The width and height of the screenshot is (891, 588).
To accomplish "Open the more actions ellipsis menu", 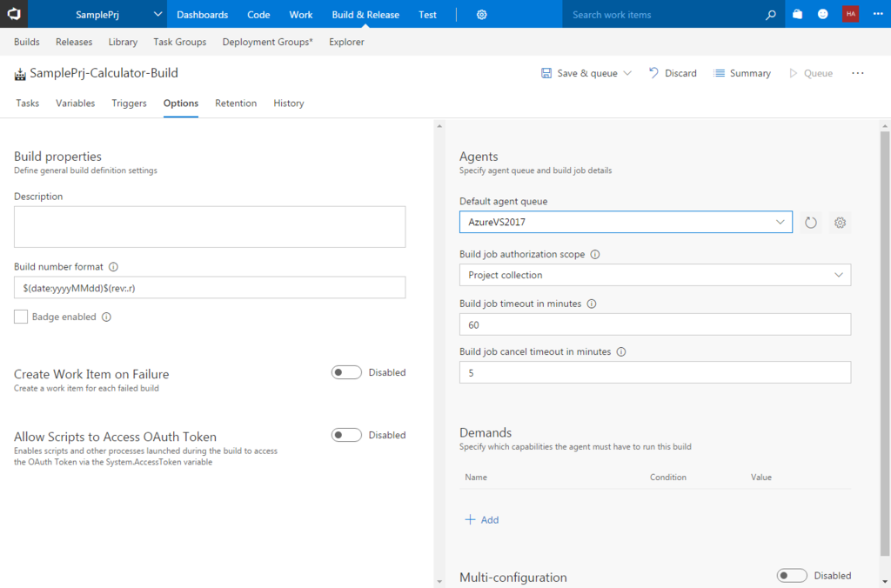I will coord(858,74).
